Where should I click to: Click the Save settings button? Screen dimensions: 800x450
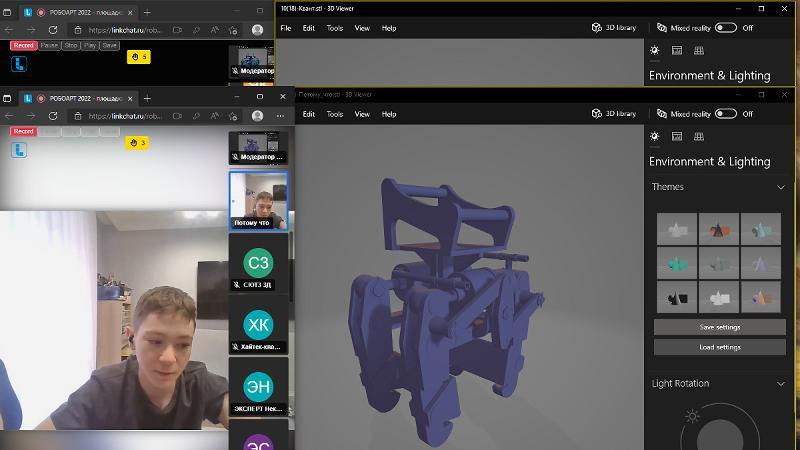pos(720,327)
